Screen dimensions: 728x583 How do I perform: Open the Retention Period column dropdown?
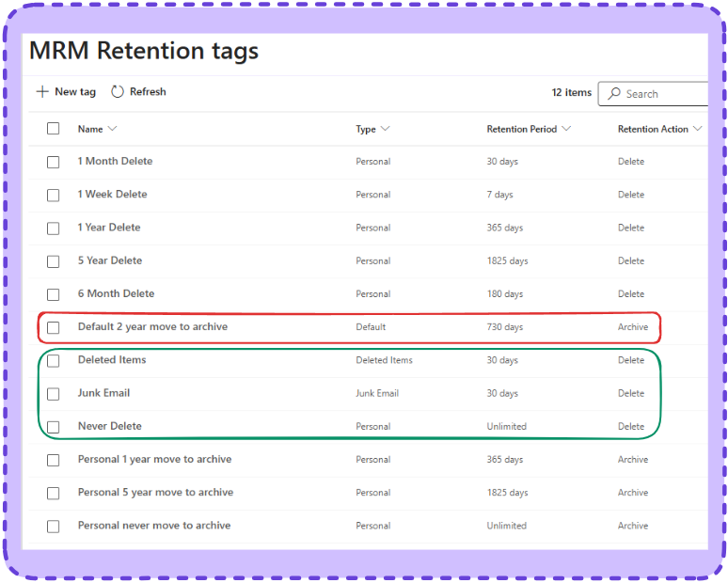click(566, 129)
